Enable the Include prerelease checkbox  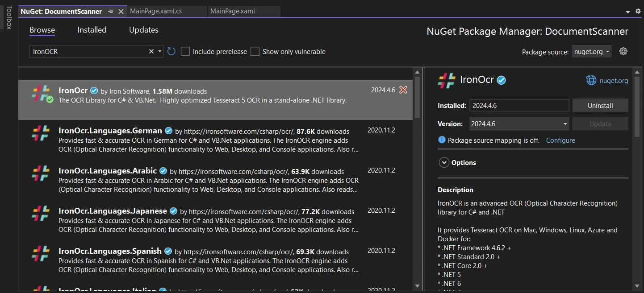(185, 51)
